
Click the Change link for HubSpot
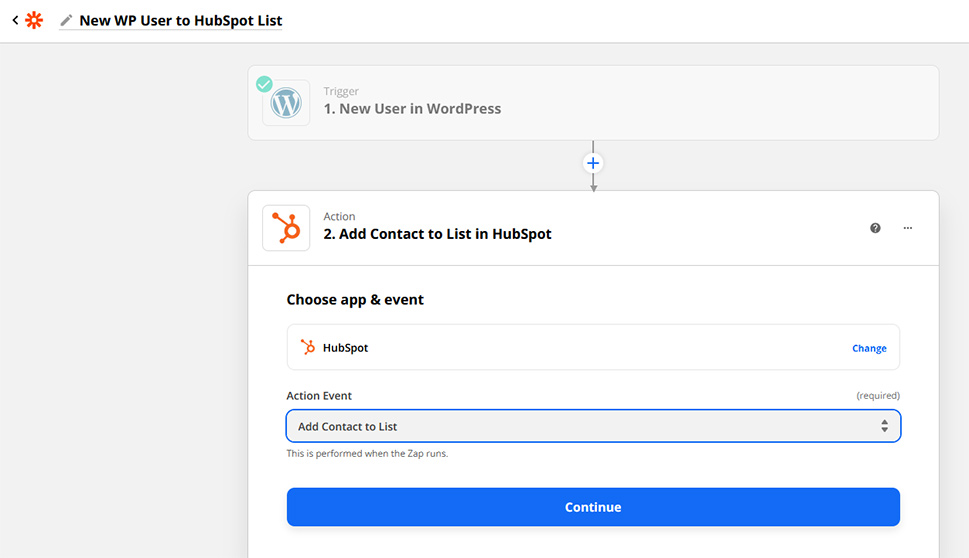pyautogui.click(x=869, y=348)
